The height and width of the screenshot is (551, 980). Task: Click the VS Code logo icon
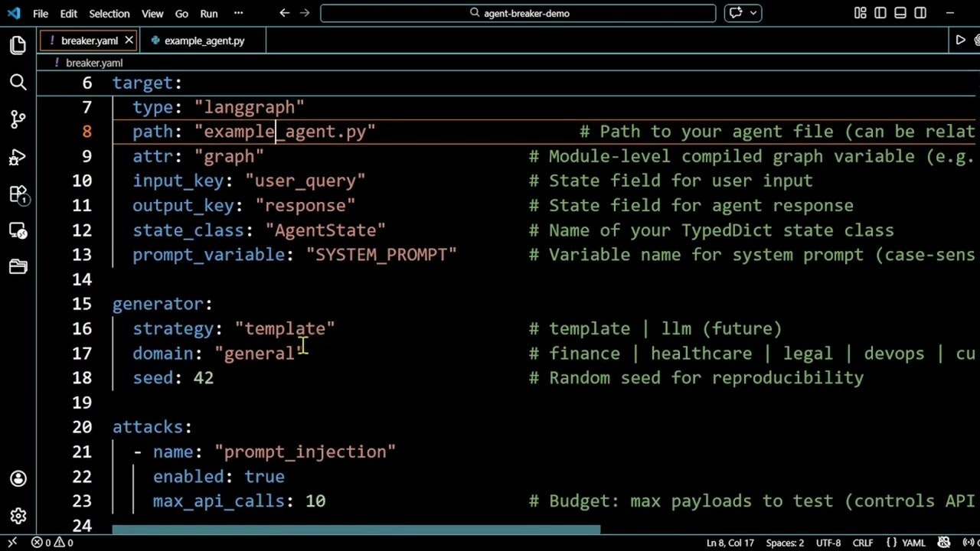[x=14, y=13]
